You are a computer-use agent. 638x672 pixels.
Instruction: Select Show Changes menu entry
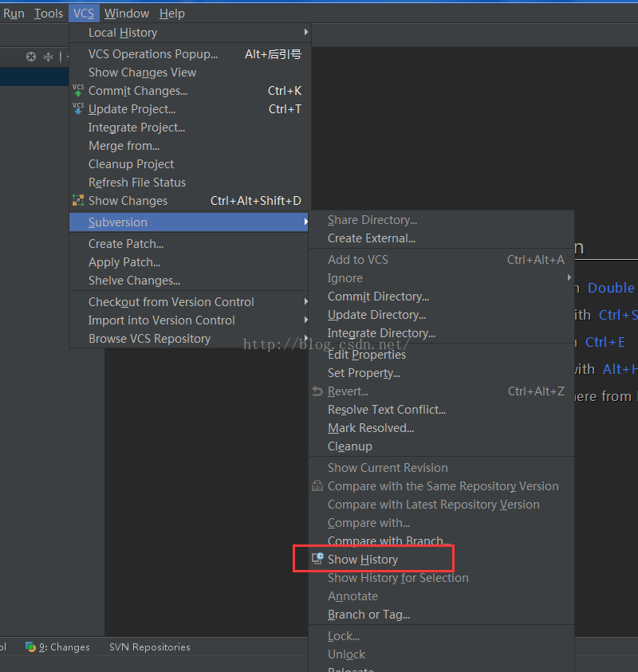(189, 201)
